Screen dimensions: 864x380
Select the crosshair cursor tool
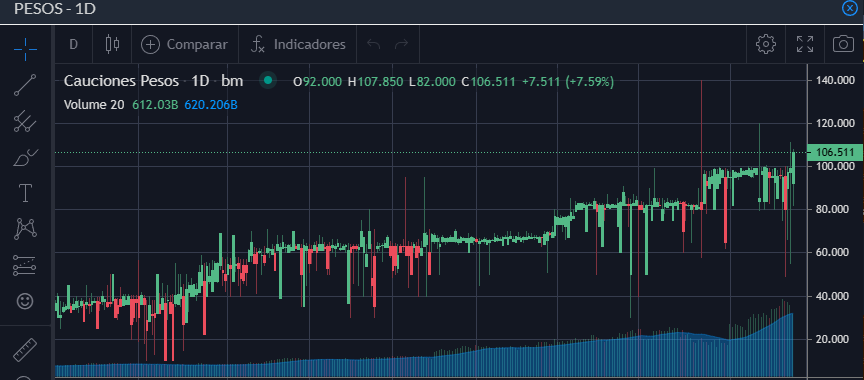point(25,50)
